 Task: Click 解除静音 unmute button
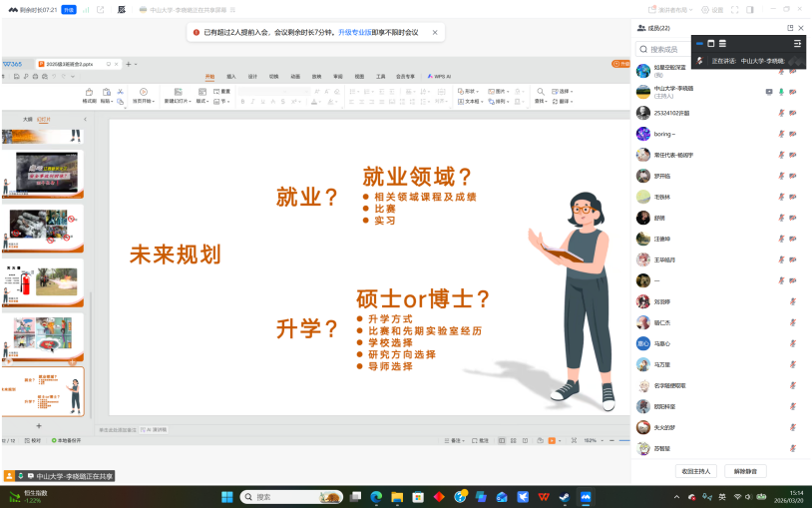[x=751, y=470]
